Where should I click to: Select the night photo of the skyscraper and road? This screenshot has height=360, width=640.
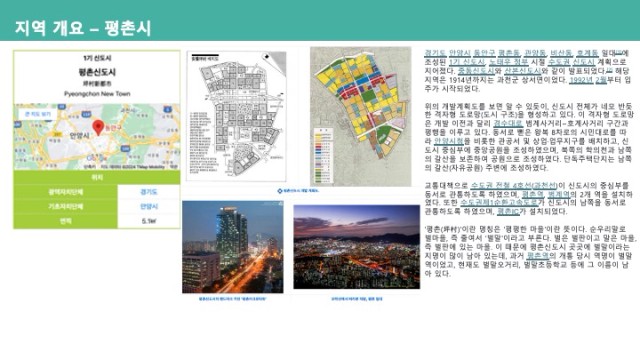[x=233, y=247]
